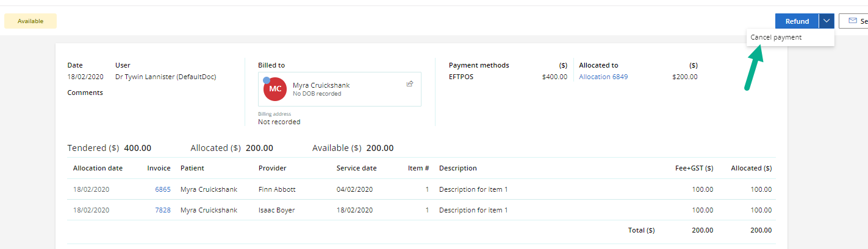
Task: Click the MC patient avatar
Action: (x=275, y=89)
